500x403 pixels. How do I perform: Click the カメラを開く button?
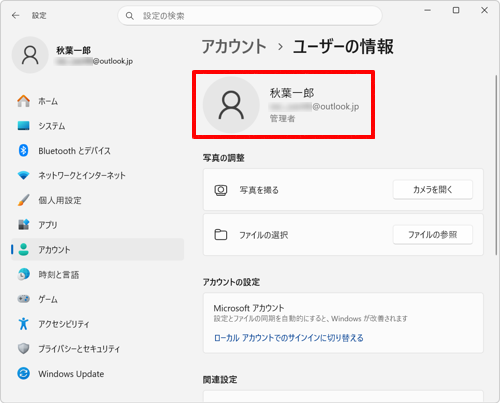pyautogui.click(x=433, y=190)
